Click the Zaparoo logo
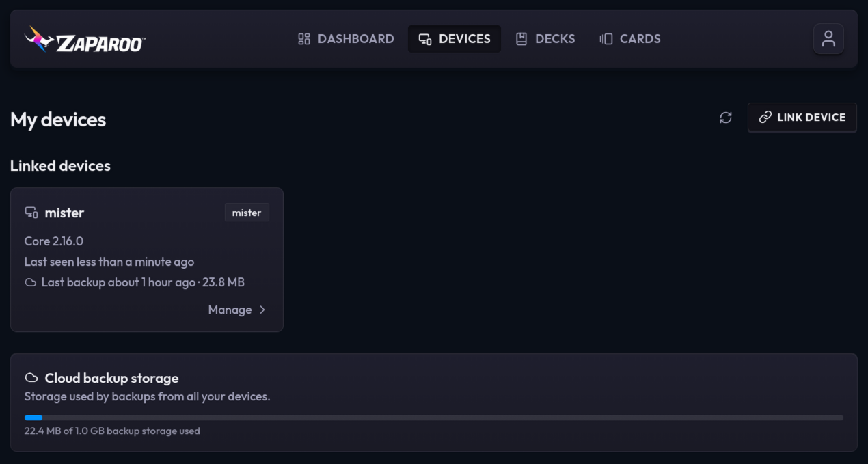 tap(84, 39)
